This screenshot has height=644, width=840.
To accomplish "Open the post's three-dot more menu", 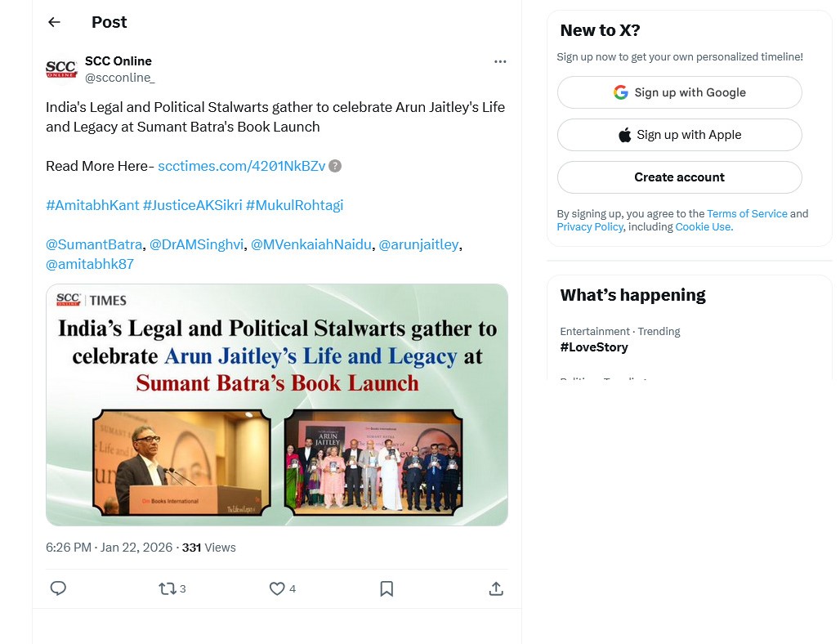I will pyautogui.click(x=500, y=61).
